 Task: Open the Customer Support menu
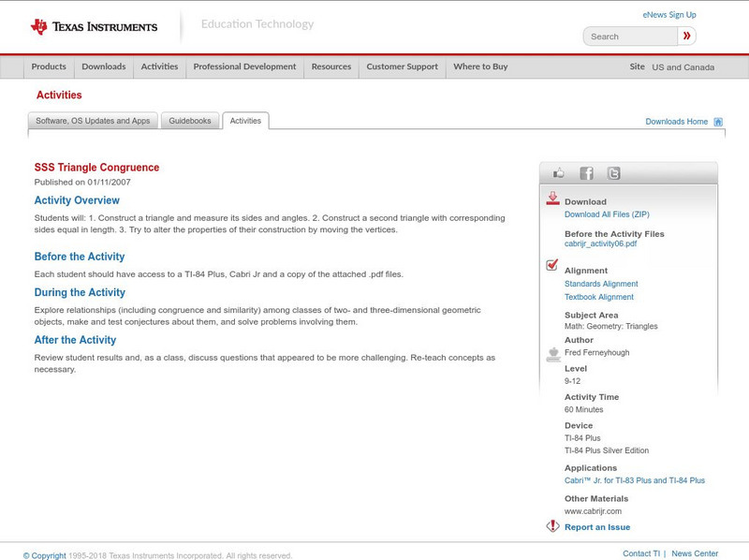click(x=403, y=66)
